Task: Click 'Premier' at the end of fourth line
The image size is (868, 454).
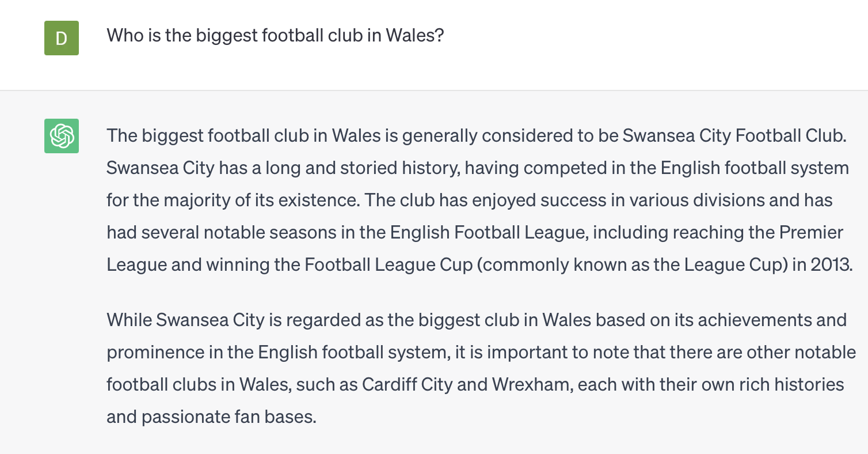Action: coord(811,232)
